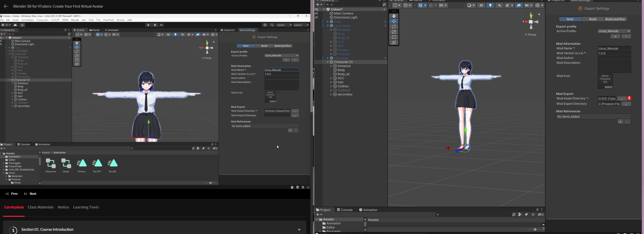644x234 pixels.
Task: Click the create plus button in right Hierarchy panel
Action: click(x=319, y=5)
